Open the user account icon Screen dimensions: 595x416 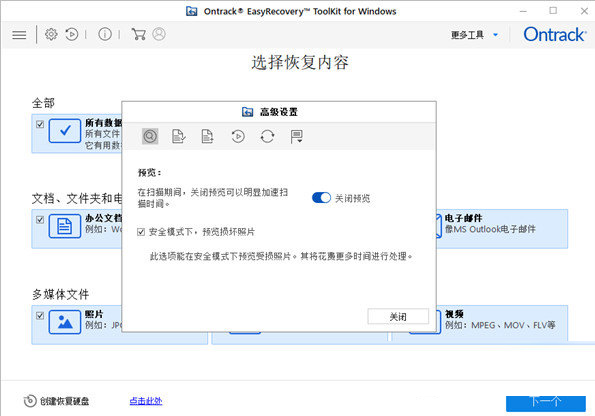159,34
